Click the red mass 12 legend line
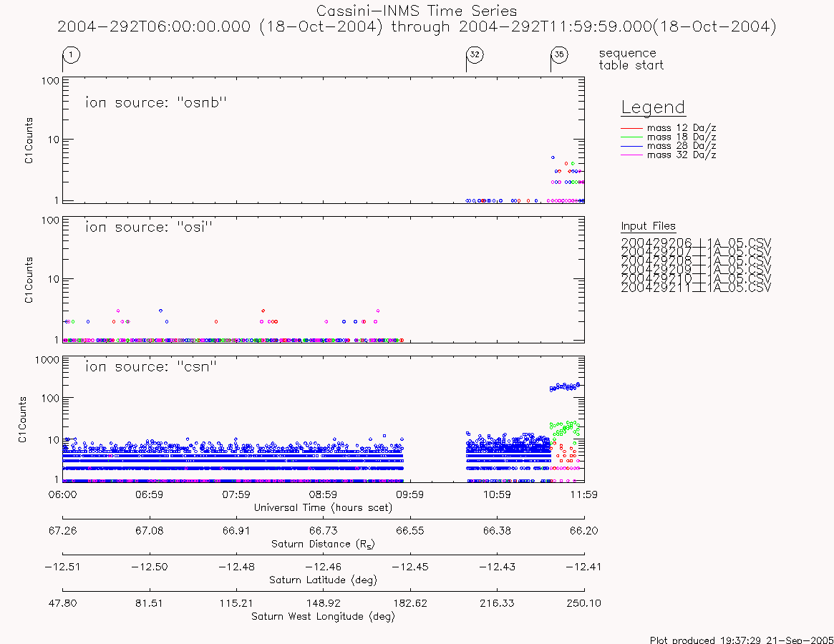This screenshot has height=644, width=834. [631, 128]
